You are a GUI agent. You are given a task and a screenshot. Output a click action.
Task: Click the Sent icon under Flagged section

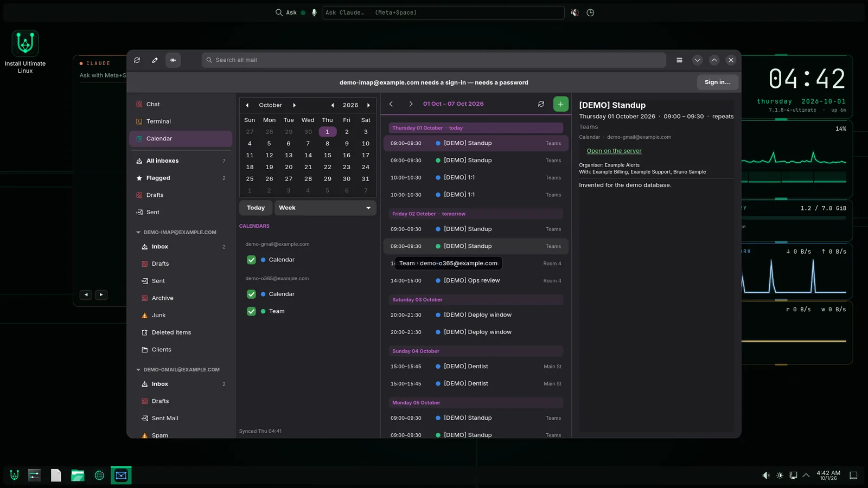[139, 213]
